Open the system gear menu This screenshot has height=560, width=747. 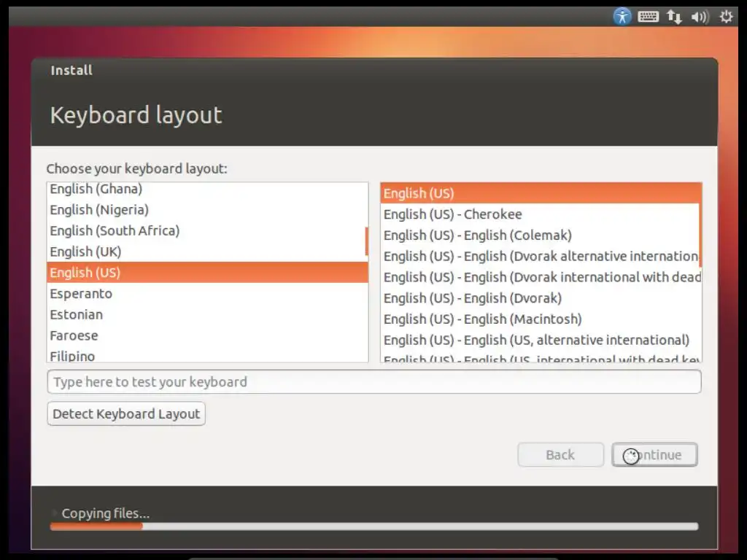point(726,17)
